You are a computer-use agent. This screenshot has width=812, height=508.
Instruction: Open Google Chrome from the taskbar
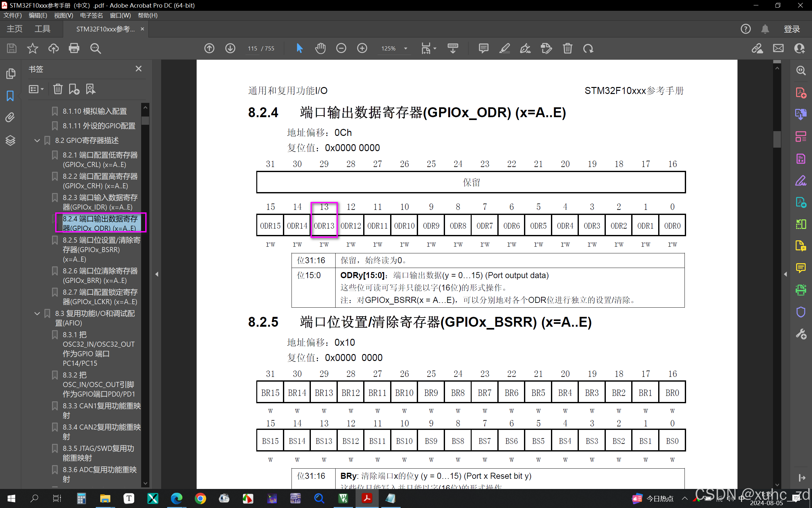[x=200, y=498]
